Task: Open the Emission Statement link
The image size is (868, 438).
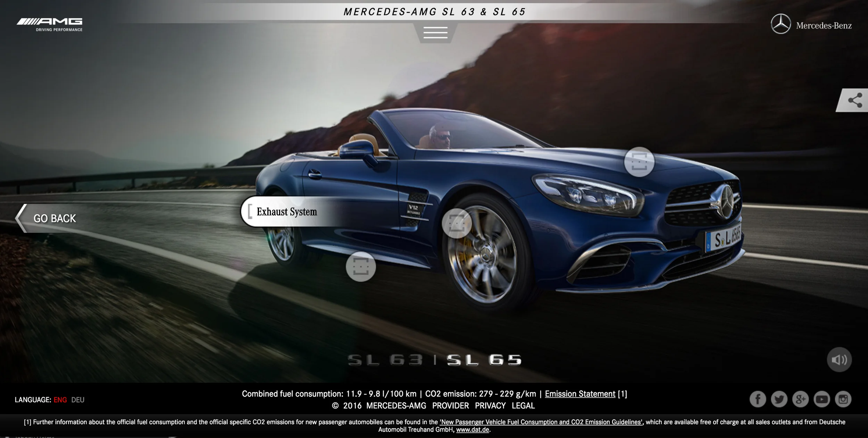Action: (580, 394)
